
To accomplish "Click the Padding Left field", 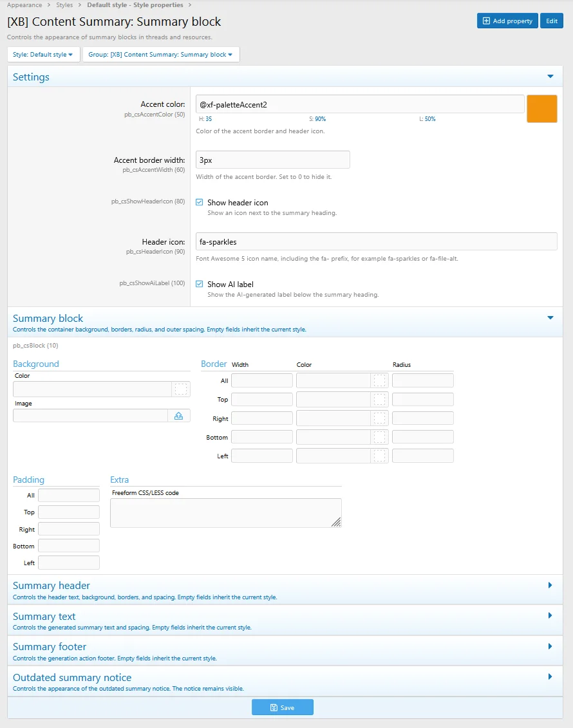I will point(69,563).
